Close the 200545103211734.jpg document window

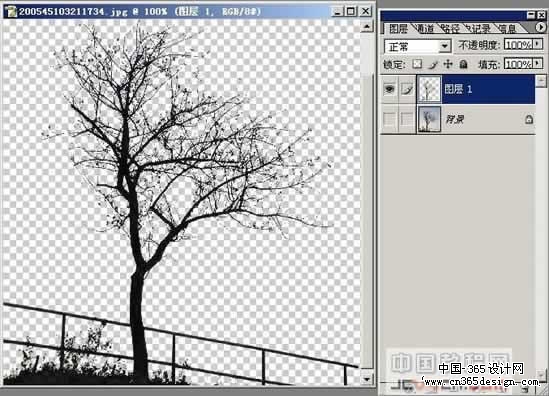365,12
